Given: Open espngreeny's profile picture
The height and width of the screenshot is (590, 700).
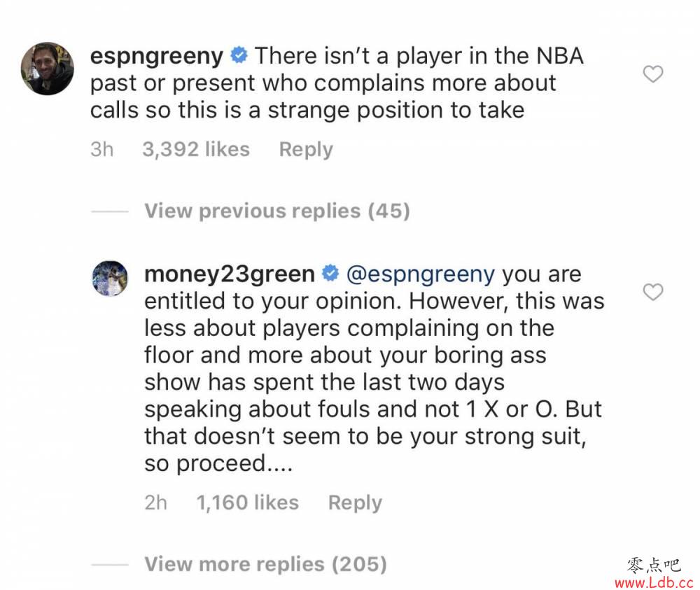Looking at the screenshot, I should point(48,69).
